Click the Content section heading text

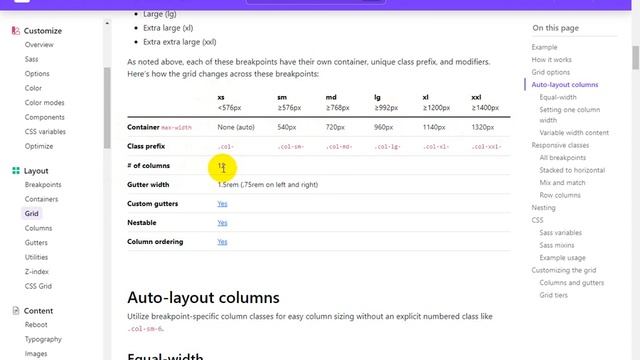pos(38,311)
